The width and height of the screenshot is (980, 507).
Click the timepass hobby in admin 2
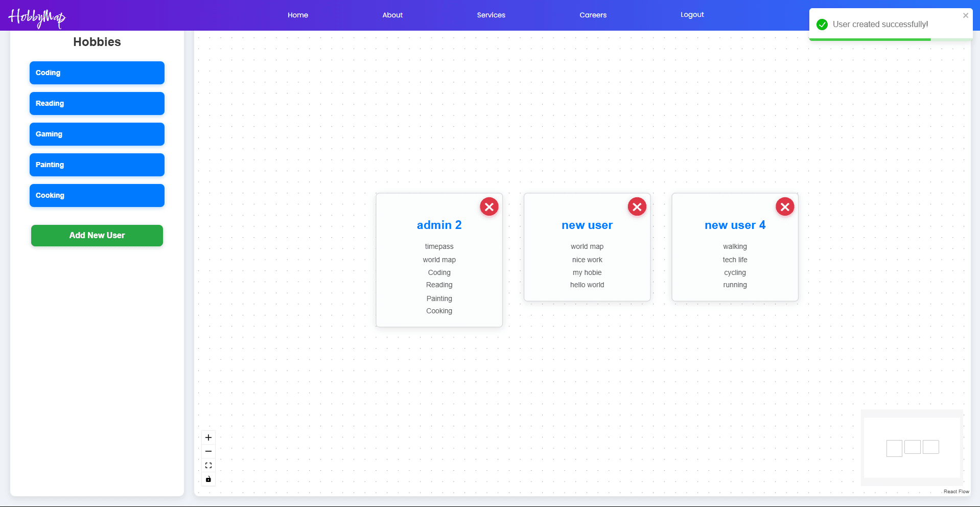439,246
